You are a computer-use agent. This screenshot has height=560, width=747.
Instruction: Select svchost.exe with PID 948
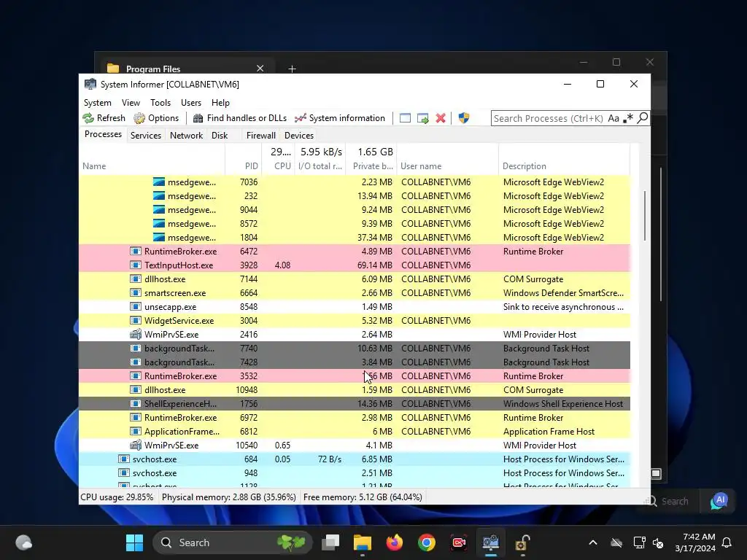[355, 472]
